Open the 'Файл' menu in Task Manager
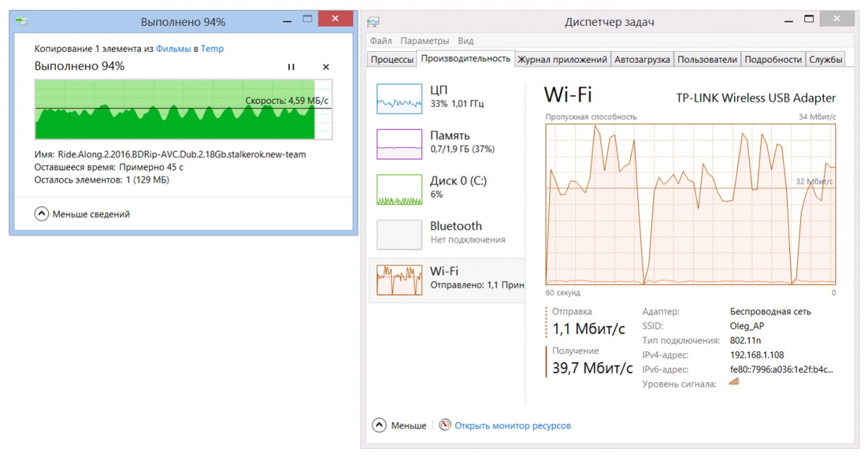 tap(380, 40)
